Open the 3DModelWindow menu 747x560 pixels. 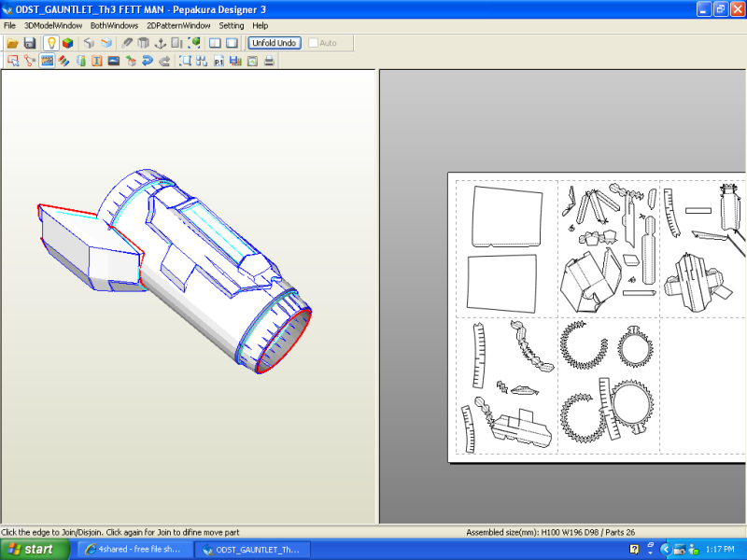click(x=53, y=26)
